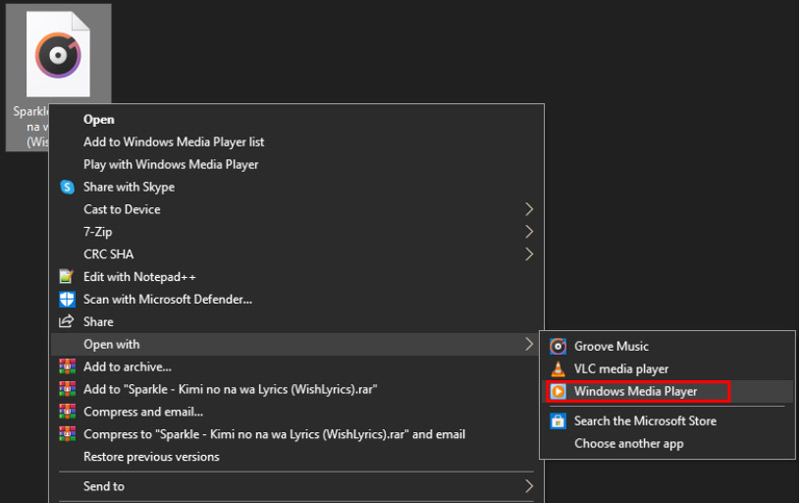The width and height of the screenshot is (800, 503).
Task: Choose Open from the context menu
Action: click(297, 119)
